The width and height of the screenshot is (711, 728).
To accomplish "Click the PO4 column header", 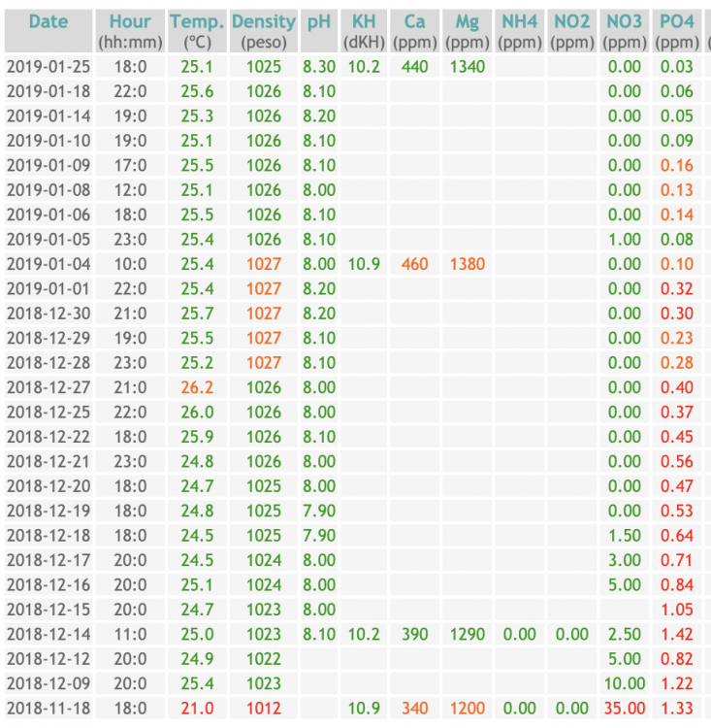I will [676, 21].
